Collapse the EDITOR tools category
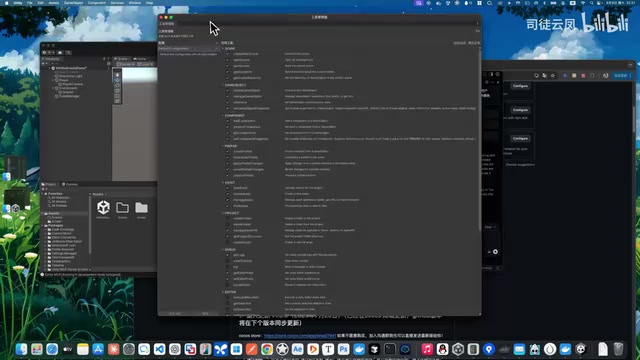Image resolution: width=640 pixels, height=360 pixels. click(223, 292)
